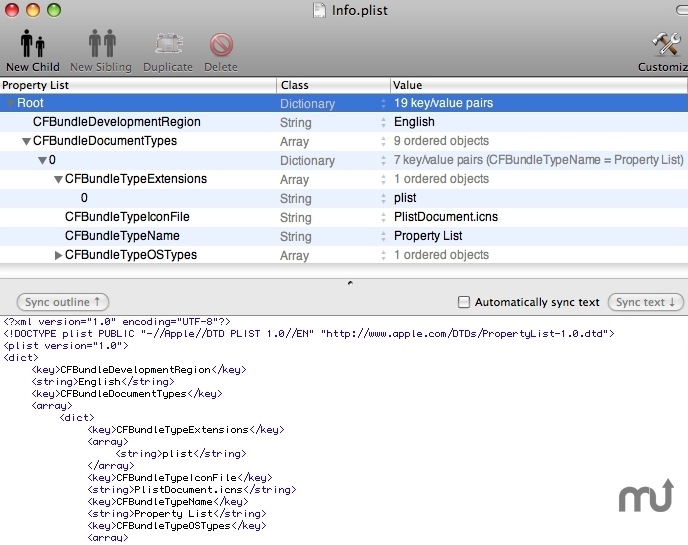This screenshot has width=688, height=545.
Task: Click '<key>CFBundleDocumentTypes</key>' in XML text
Action: pyautogui.click(x=127, y=394)
